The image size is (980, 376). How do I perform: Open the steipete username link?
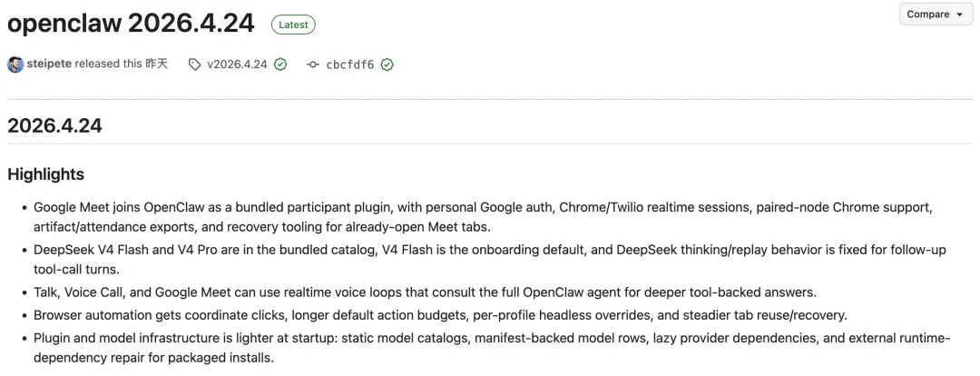coord(49,64)
